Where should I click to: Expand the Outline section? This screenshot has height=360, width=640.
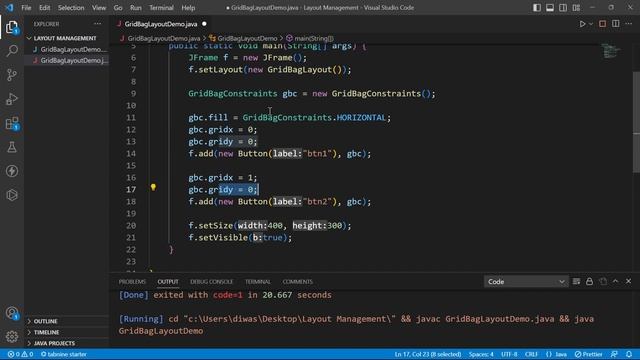pos(66,321)
